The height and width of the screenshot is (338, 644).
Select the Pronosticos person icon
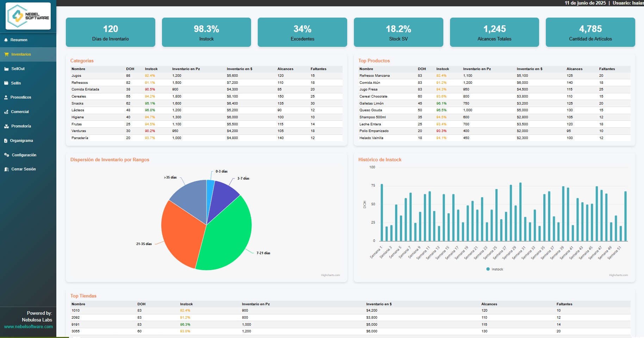tap(6, 97)
